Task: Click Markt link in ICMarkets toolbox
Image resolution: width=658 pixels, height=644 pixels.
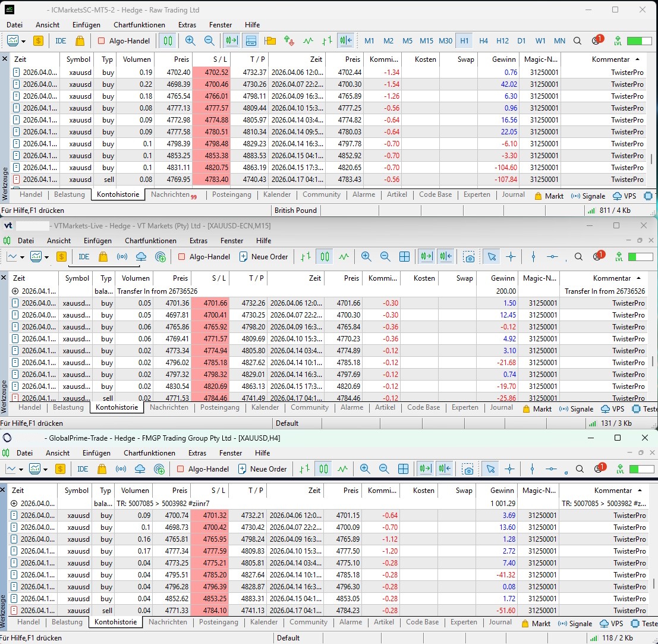Action: coord(549,196)
